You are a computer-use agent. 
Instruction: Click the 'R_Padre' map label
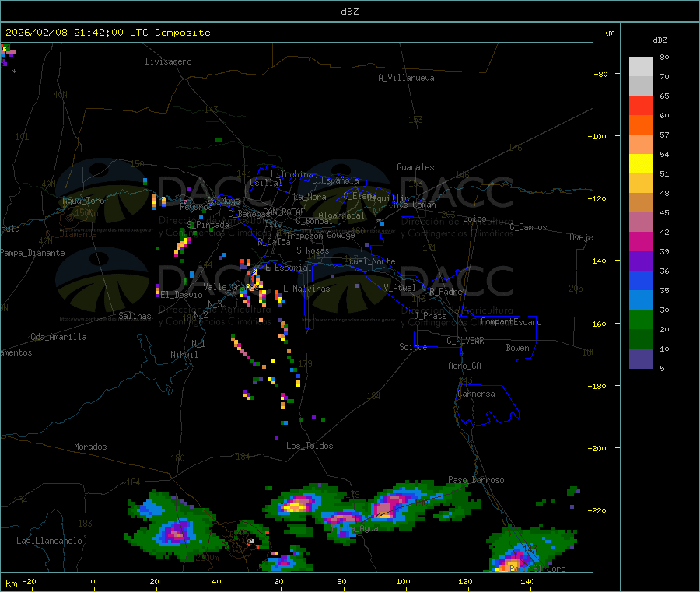coord(446,292)
